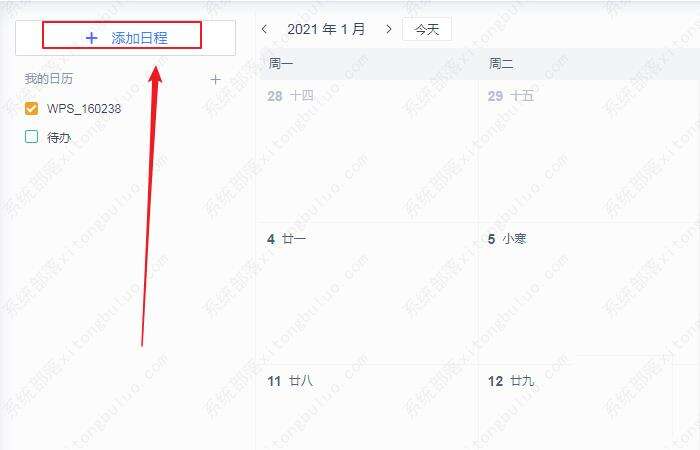Select December 29 十五 day cell

(x=589, y=151)
